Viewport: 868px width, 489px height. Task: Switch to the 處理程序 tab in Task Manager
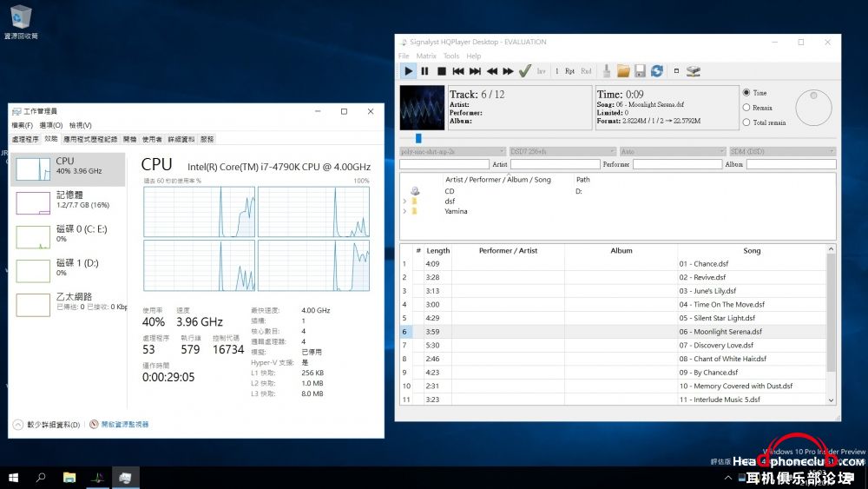(x=25, y=139)
